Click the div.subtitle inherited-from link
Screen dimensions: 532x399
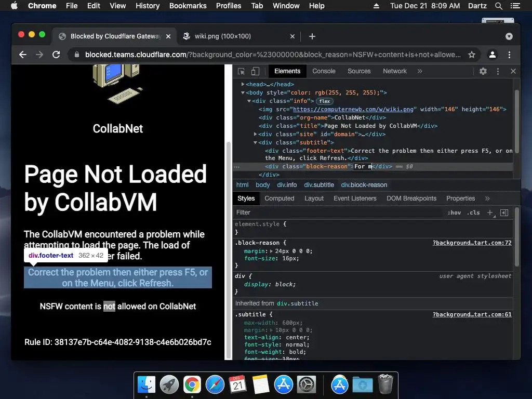tap(298, 303)
